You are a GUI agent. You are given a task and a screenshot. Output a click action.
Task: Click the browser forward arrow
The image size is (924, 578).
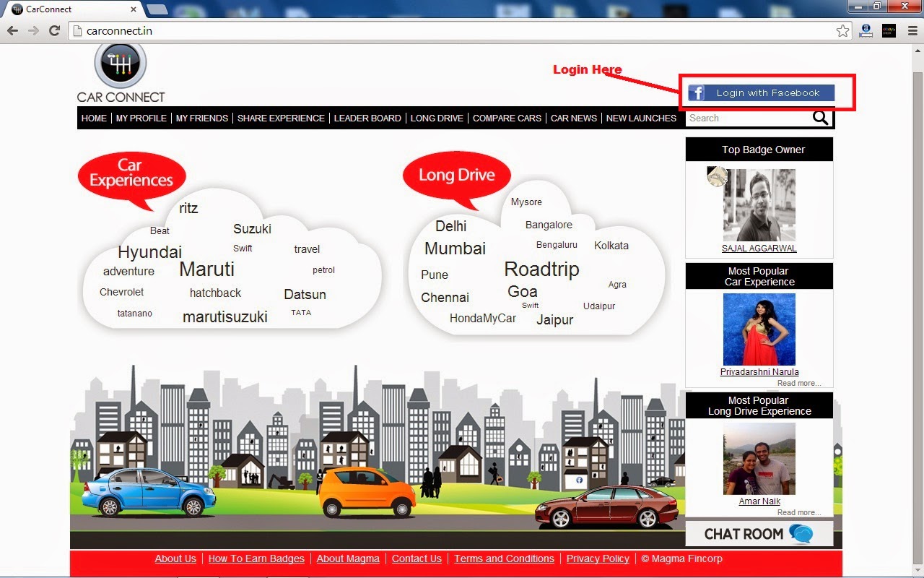point(33,31)
